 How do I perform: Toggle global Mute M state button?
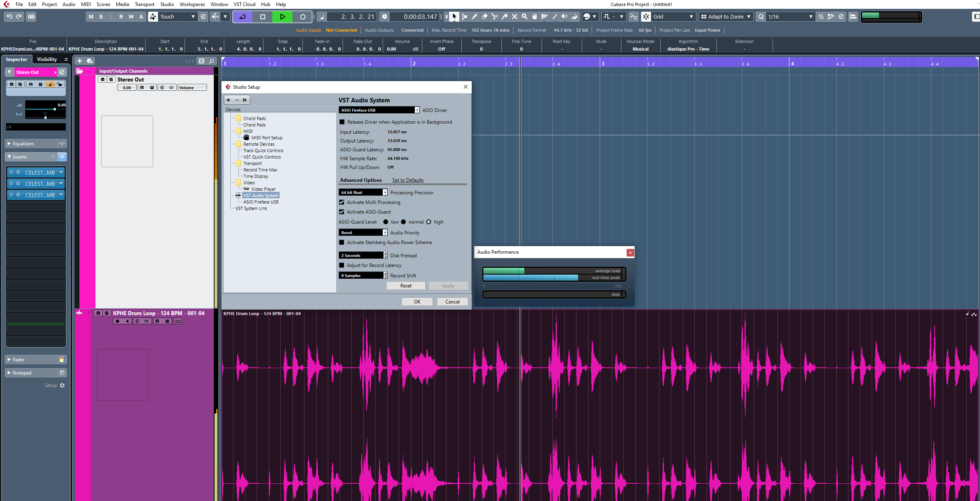pos(91,16)
